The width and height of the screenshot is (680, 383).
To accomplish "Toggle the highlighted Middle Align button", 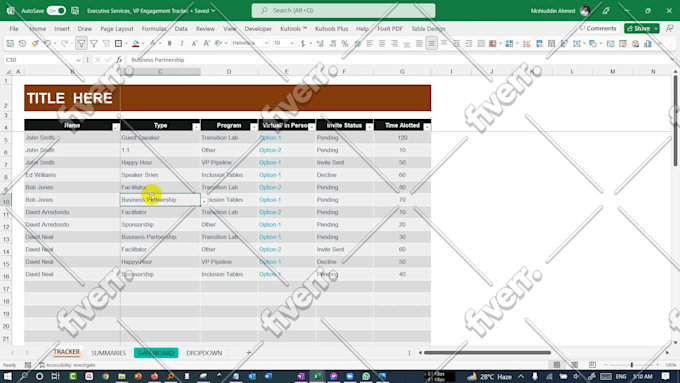I will coord(432,43).
